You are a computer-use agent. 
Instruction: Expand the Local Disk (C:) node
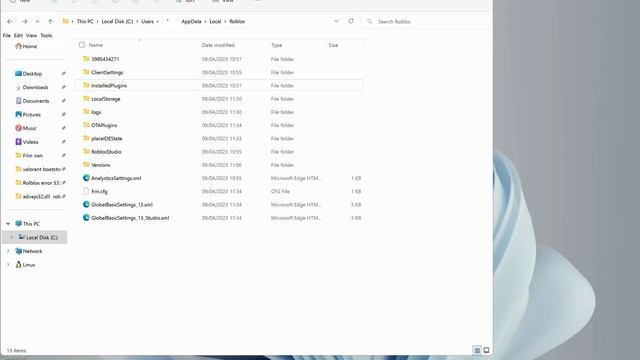pyautogui.click(x=11, y=237)
